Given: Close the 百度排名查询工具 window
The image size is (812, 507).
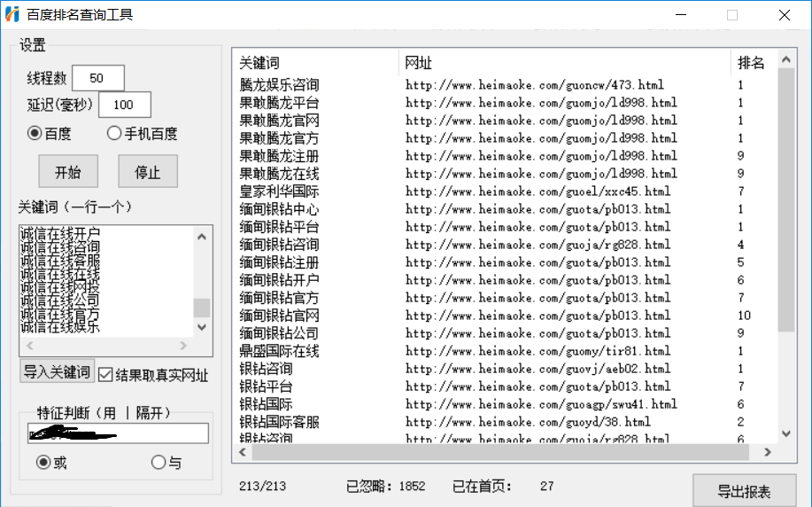Looking at the screenshot, I should (x=785, y=15).
